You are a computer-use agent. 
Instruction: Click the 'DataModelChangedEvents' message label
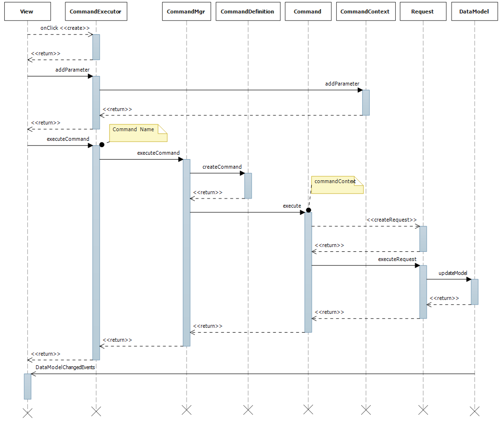point(65,367)
